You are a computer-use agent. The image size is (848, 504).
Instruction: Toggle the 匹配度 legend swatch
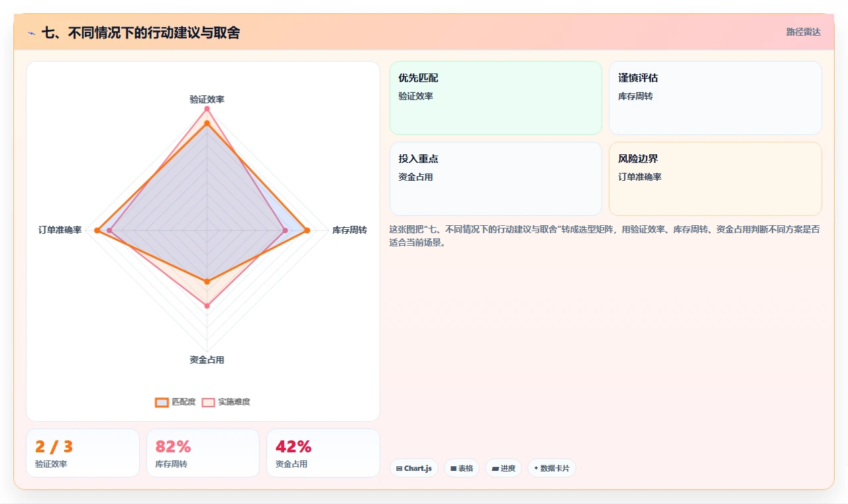click(x=162, y=402)
